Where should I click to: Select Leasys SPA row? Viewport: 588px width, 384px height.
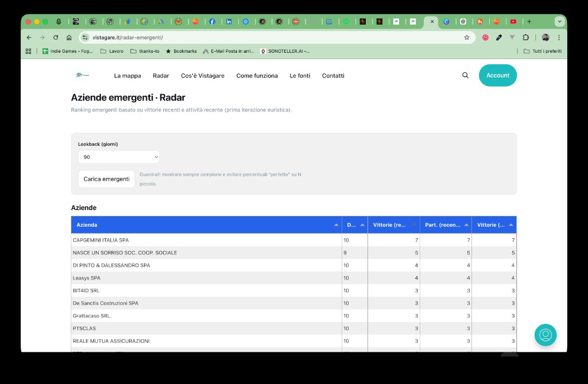pyautogui.click(x=293, y=278)
